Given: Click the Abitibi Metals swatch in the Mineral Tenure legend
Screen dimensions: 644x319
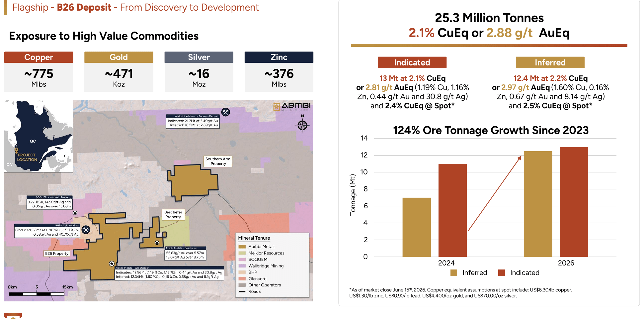Looking at the screenshot, I should tap(242, 247).
